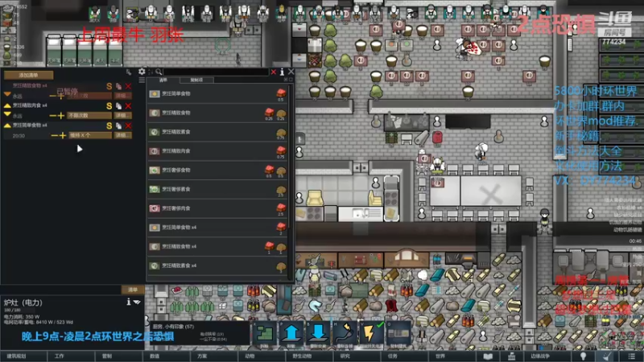Image resolution: width=644 pixels, height=362 pixels.
Task: Increase count on 烹饪精致肉食 x4 bill
Action: coord(61,116)
